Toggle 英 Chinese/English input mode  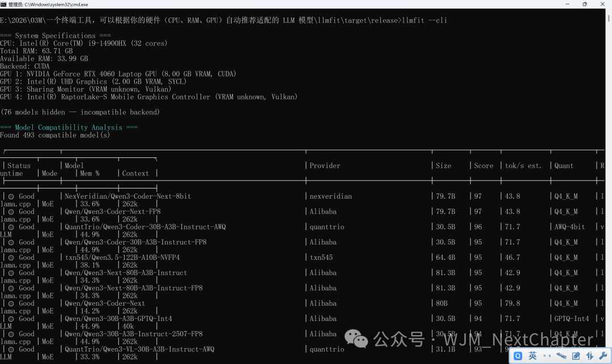pyautogui.click(x=533, y=356)
